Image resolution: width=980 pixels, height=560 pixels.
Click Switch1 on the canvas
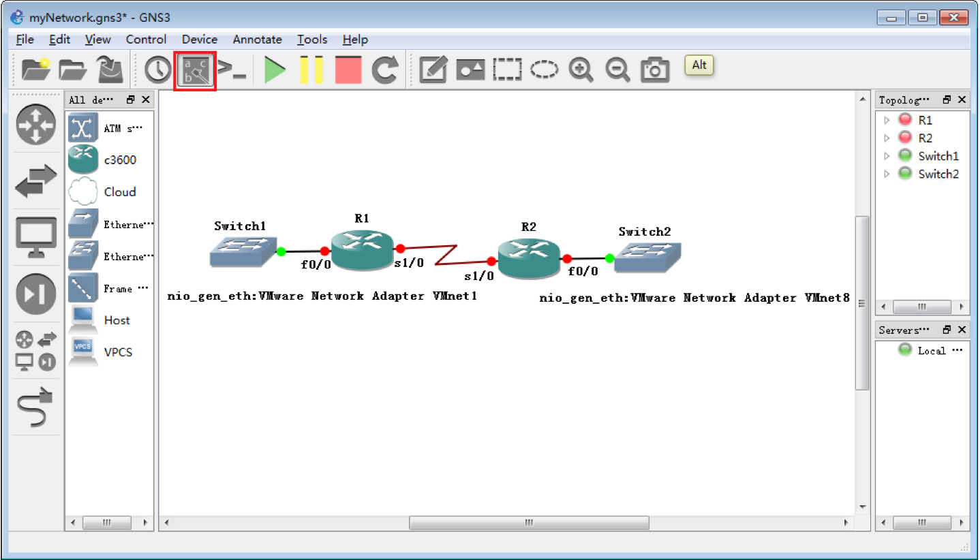pyautogui.click(x=243, y=251)
